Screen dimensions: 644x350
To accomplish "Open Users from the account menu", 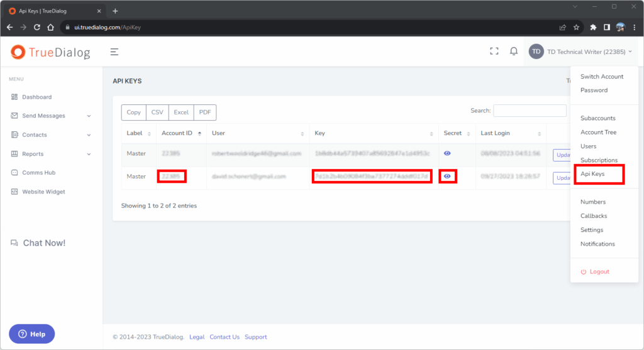I will tap(588, 146).
